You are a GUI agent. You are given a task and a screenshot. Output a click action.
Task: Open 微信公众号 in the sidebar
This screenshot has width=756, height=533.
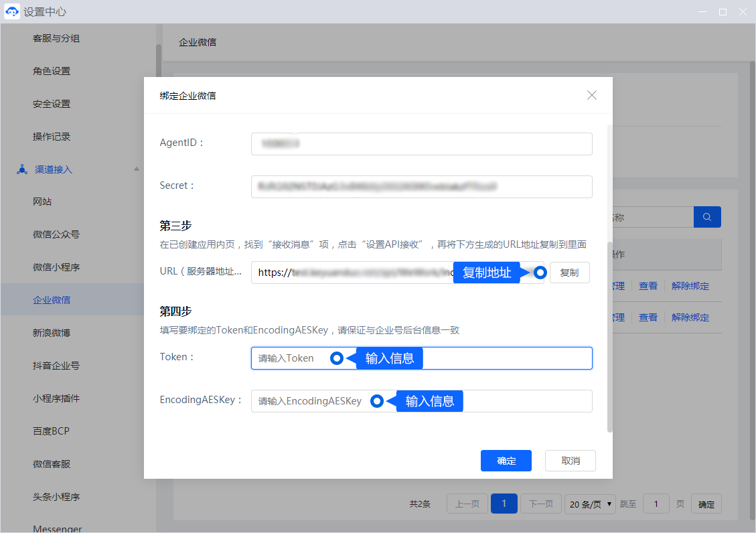pos(56,234)
